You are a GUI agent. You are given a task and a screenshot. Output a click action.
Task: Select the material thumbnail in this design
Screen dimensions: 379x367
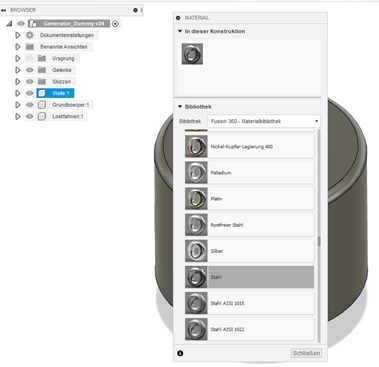[192, 54]
